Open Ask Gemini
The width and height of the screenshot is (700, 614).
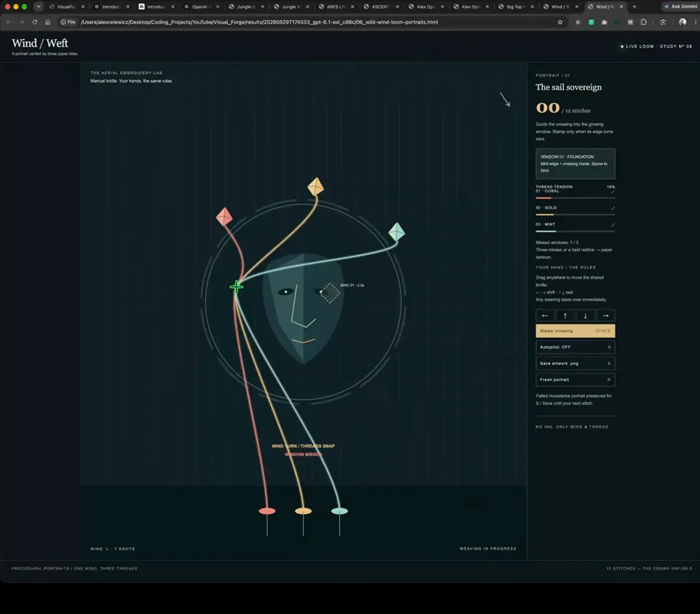click(680, 7)
